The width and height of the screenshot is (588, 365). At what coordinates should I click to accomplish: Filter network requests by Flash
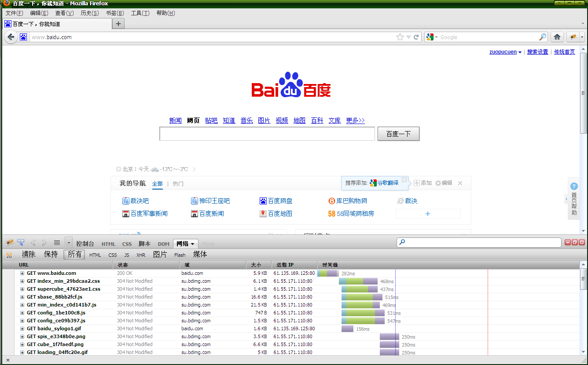click(180, 255)
